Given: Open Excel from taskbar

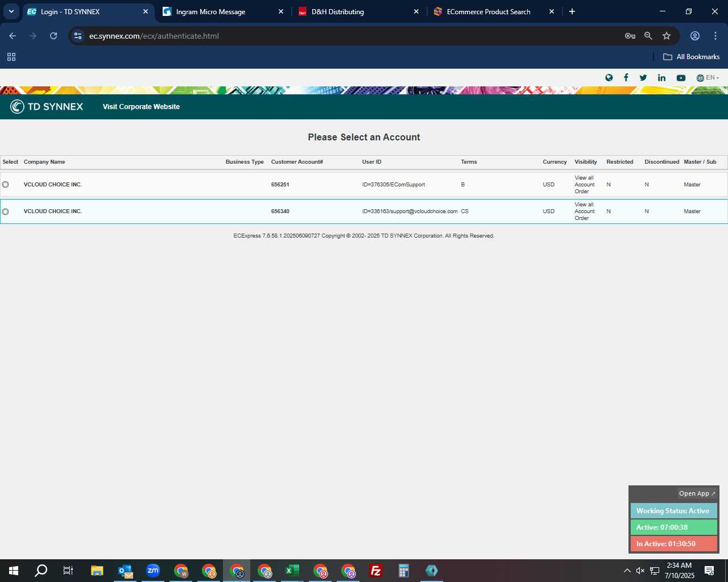Looking at the screenshot, I should 292,571.
